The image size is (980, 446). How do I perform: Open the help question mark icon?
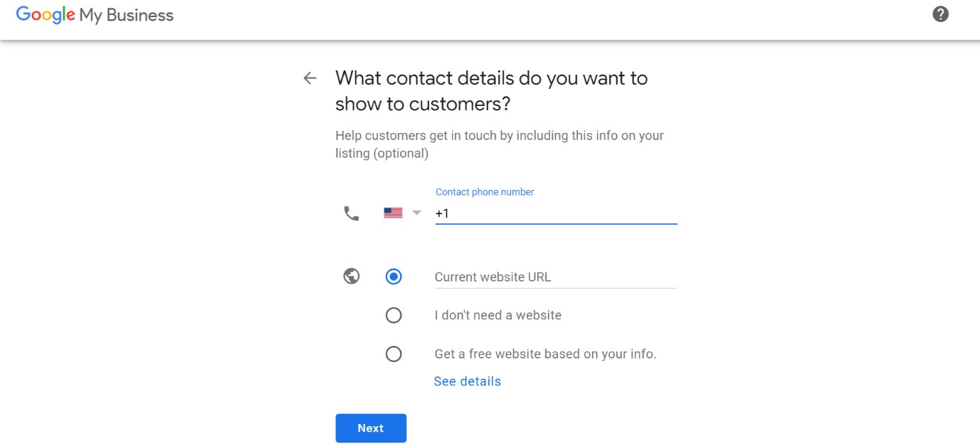click(x=940, y=14)
